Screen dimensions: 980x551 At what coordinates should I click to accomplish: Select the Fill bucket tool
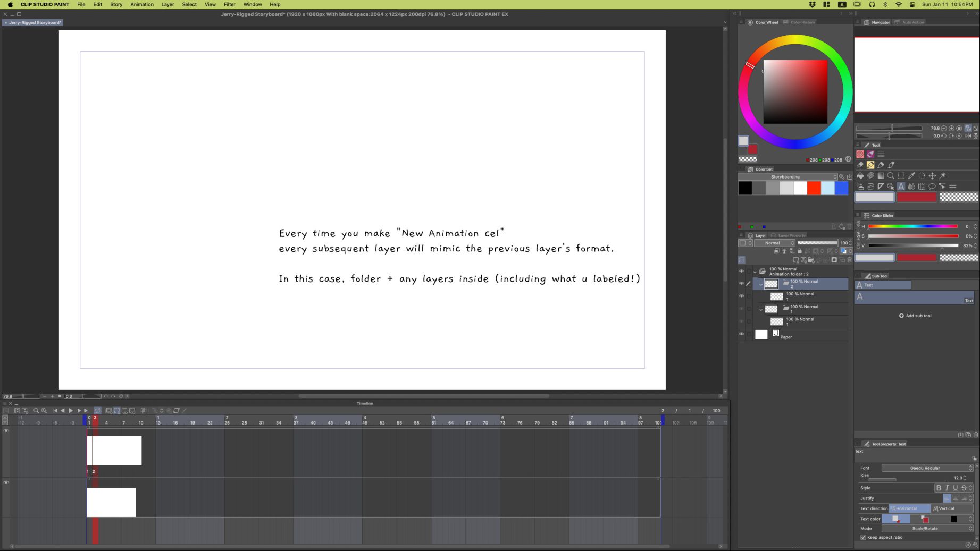(860, 176)
